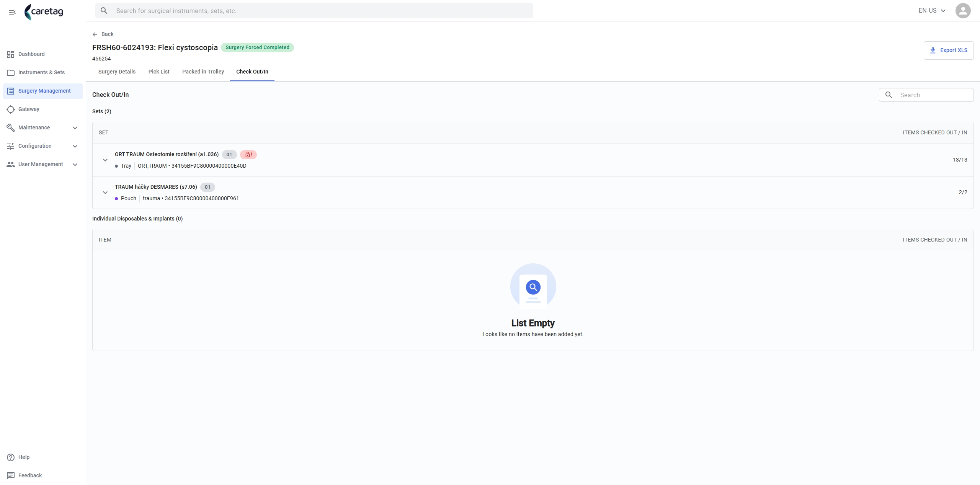Expand the Configuration menu chevron
980x485 pixels.
pyautogui.click(x=75, y=146)
